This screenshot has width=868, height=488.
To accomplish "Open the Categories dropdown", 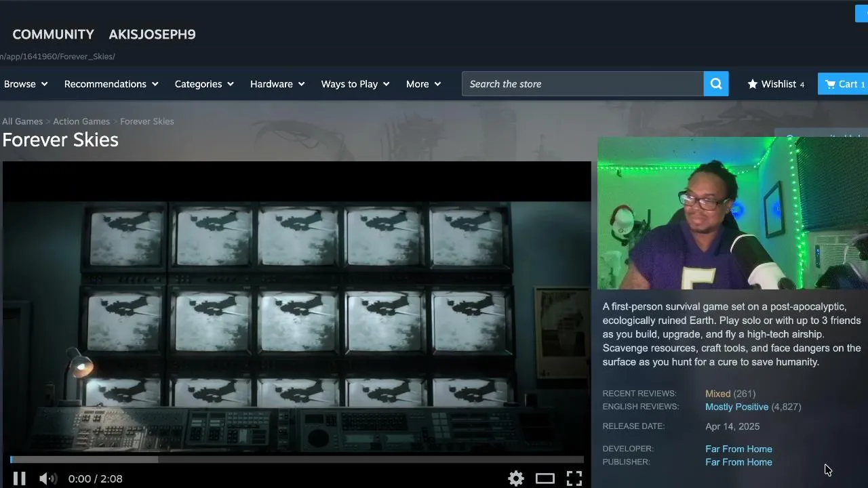I will pyautogui.click(x=204, y=84).
